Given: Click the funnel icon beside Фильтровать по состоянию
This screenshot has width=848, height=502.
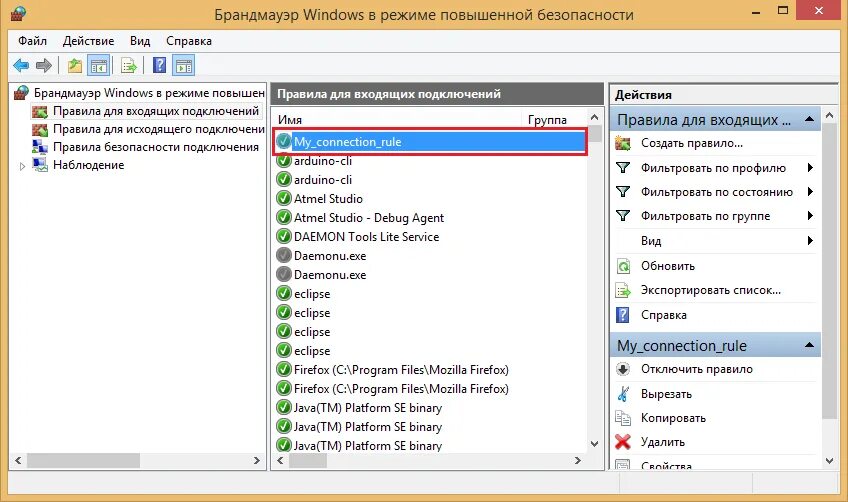Looking at the screenshot, I should pos(623,191).
